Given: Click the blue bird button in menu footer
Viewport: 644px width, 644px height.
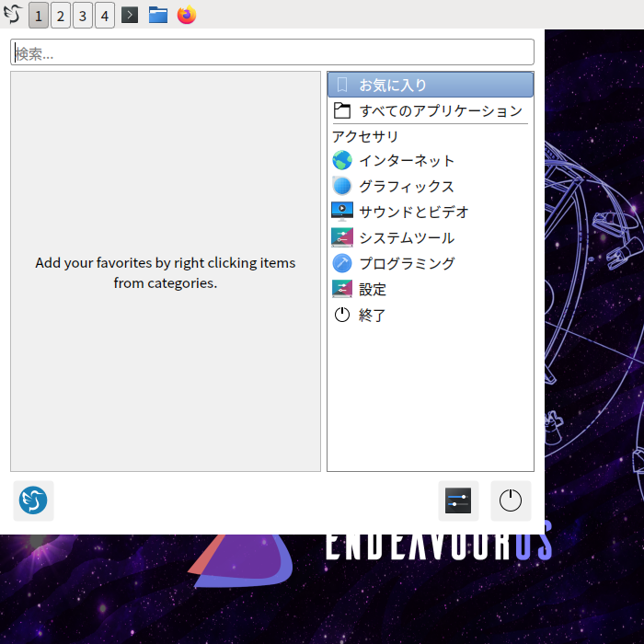Looking at the screenshot, I should coord(33,500).
